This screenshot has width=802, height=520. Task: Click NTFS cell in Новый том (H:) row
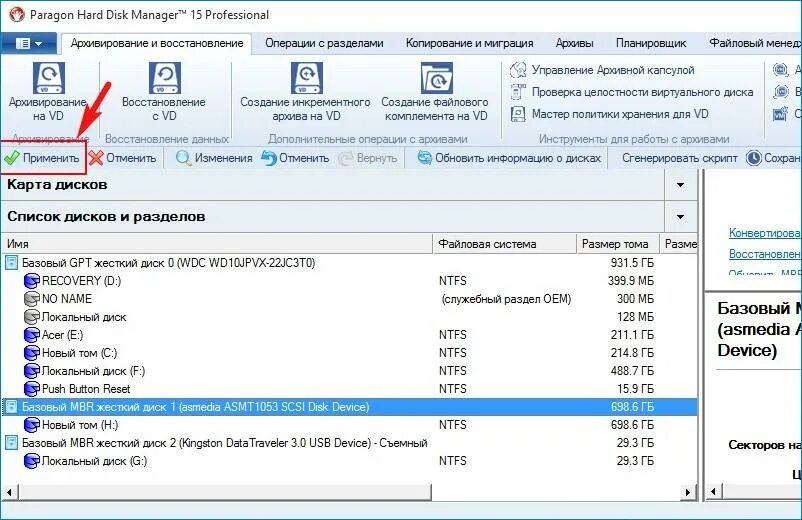[453, 425]
